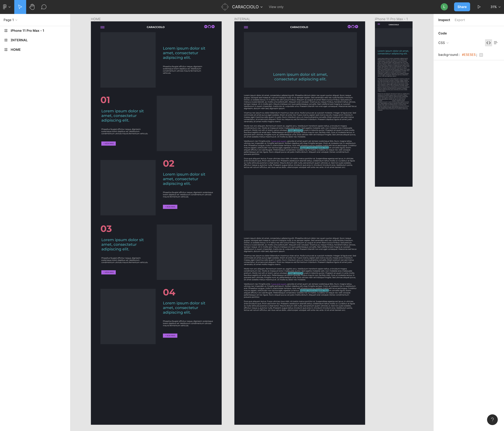This screenshot has width=504, height=431.
Task: Select the Hand tool
Action: pos(32,7)
